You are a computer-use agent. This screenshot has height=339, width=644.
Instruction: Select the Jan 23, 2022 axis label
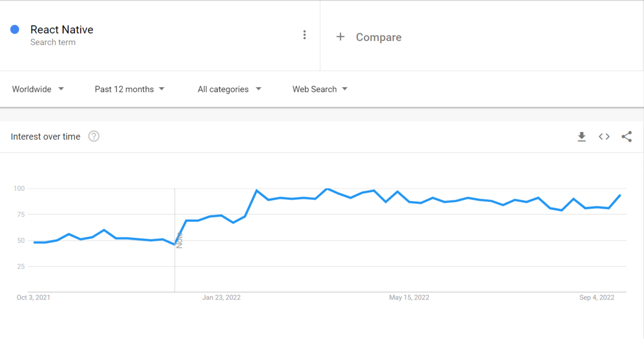click(221, 297)
